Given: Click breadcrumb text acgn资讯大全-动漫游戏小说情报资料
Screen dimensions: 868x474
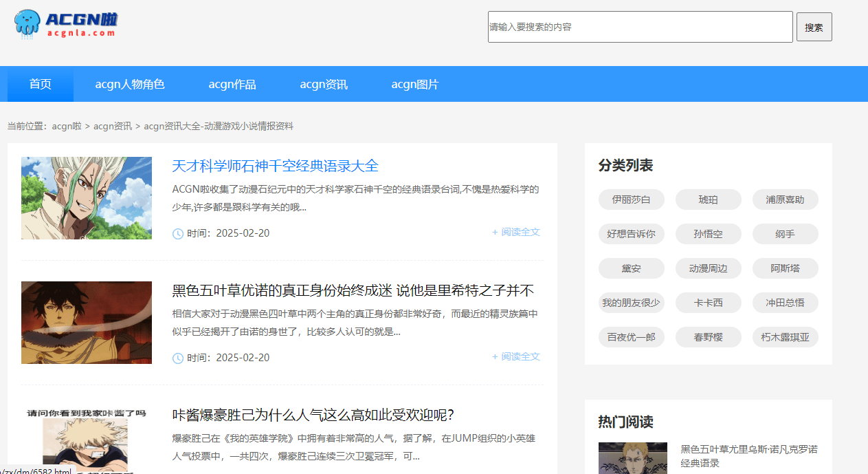Looking at the screenshot, I should (x=219, y=126).
